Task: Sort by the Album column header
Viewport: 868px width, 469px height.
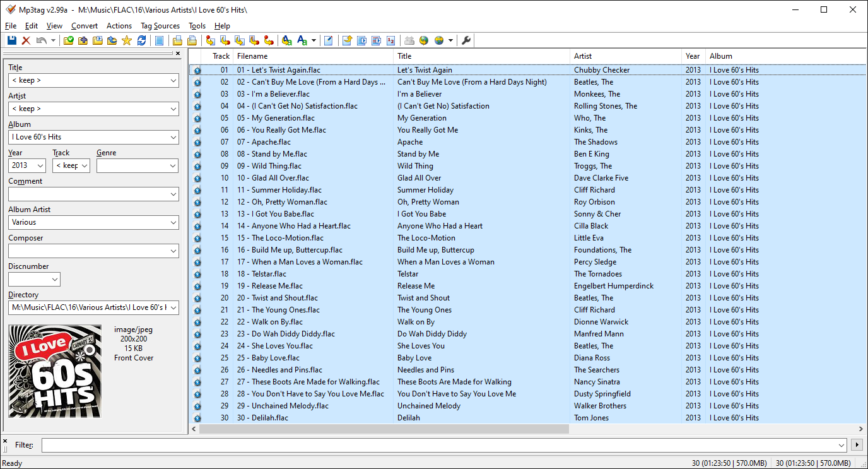Action: click(x=786, y=56)
